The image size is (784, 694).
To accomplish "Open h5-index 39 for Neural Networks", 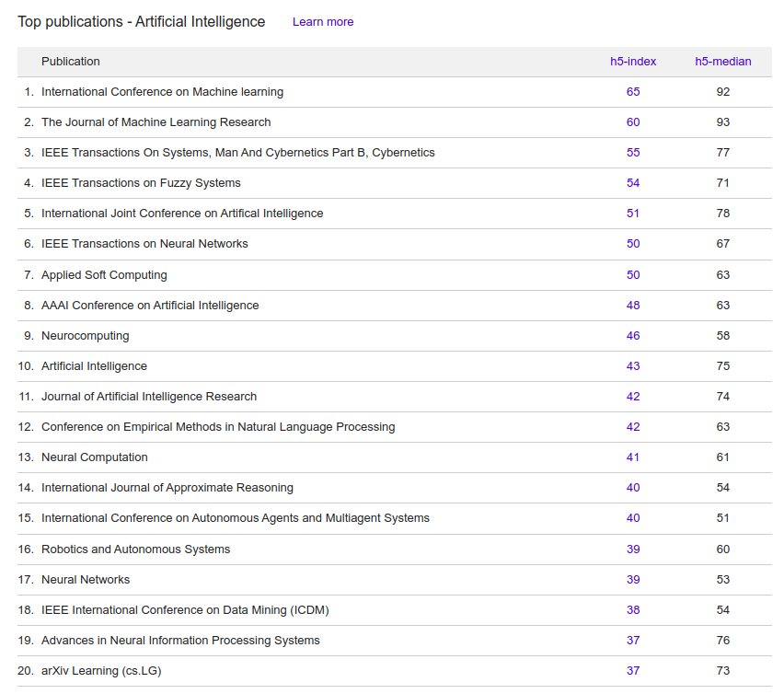I will point(633,580).
